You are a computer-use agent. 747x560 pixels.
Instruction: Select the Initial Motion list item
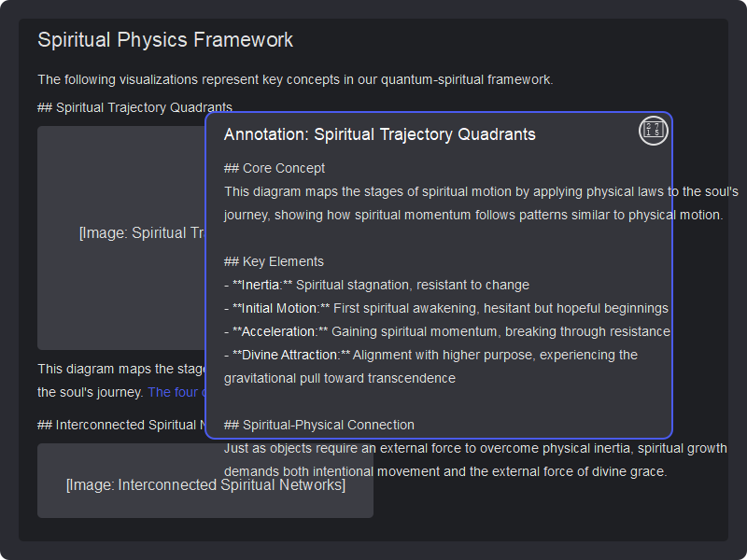pos(446,308)
